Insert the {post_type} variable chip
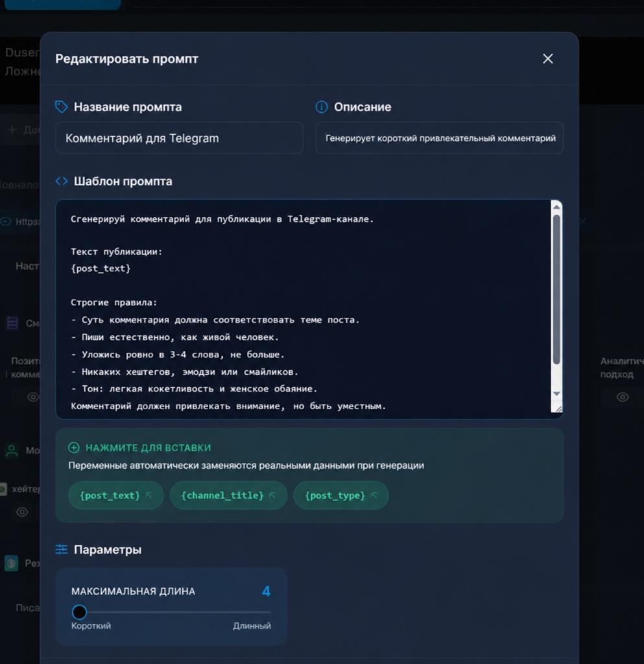Viewport: 644px width, 664px height. (x=341, y=495)
